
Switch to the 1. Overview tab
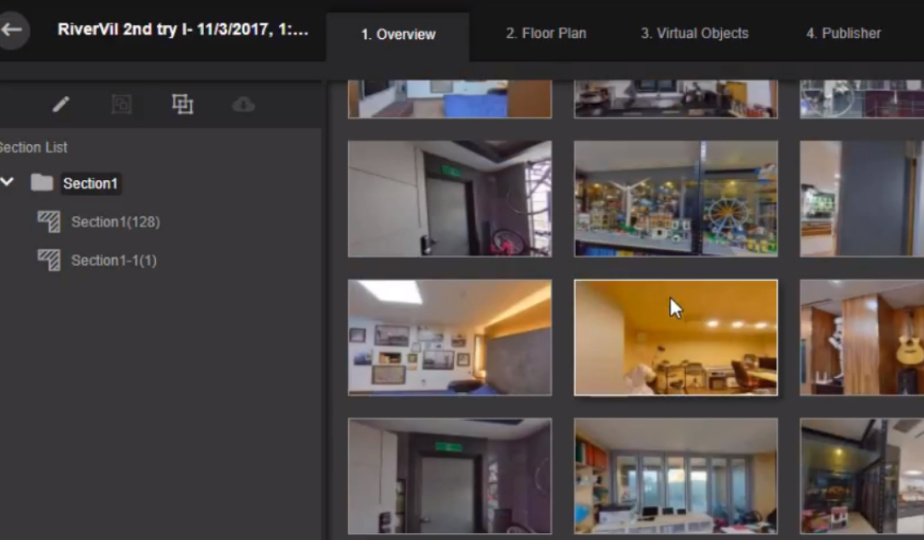(398, 35)
